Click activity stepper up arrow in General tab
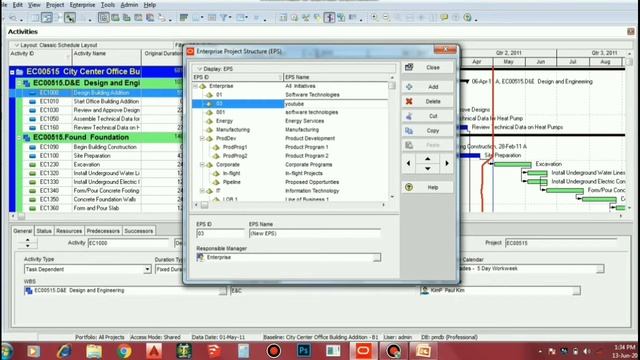Image resolution: width=640 pixels, height=360 pixels. pyautogui.click(x=27, y=240)
